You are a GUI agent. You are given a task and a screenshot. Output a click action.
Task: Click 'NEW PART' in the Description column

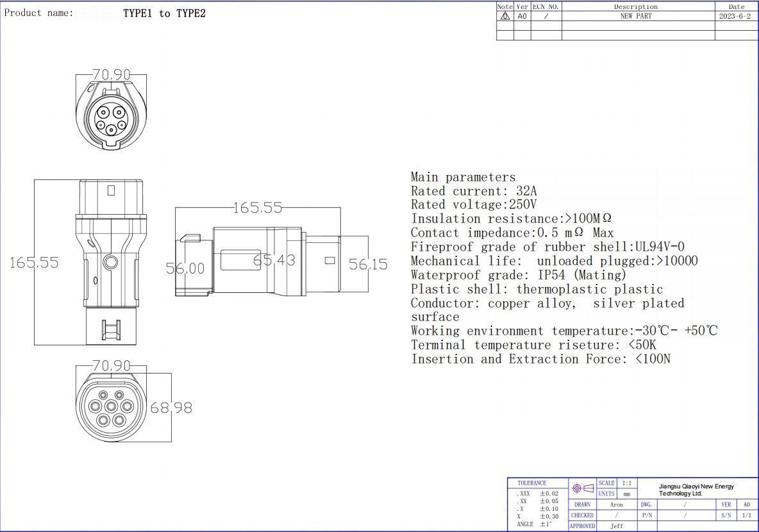tap(635, 16)
